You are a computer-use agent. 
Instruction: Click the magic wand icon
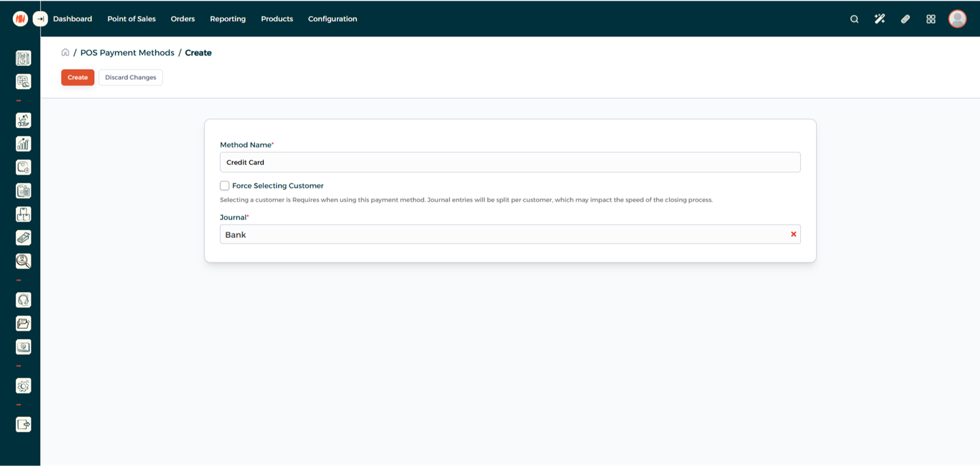click(879, 19)
